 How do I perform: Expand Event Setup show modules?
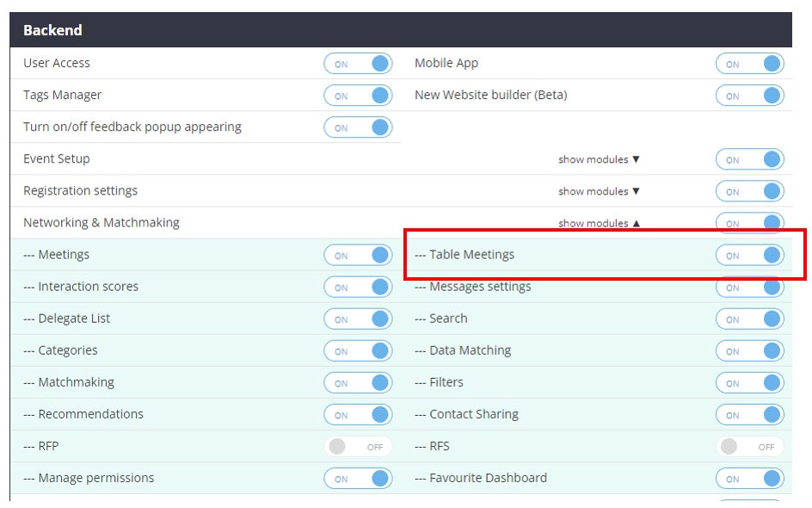[x=599, y=159]
